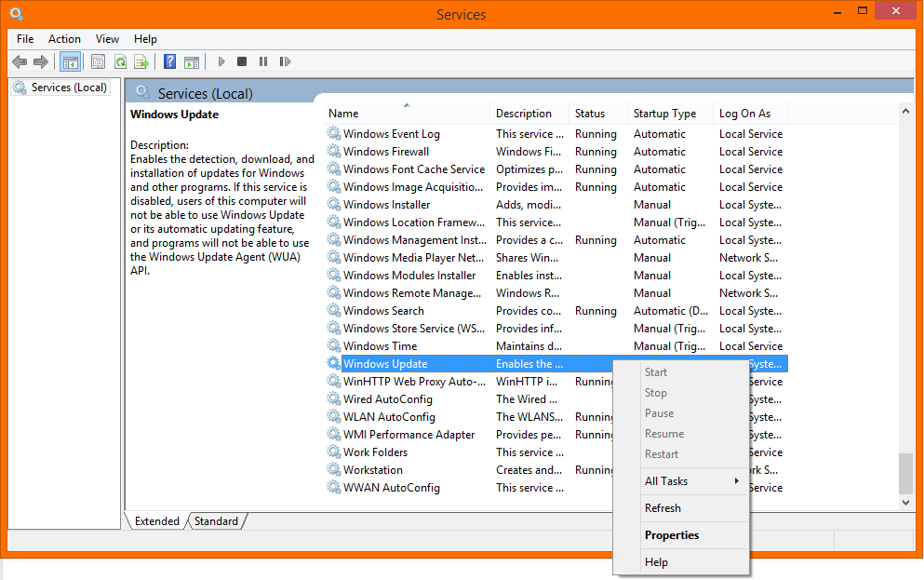Select the Extended tab
924x580 pixels.
(x=156, y=521)
